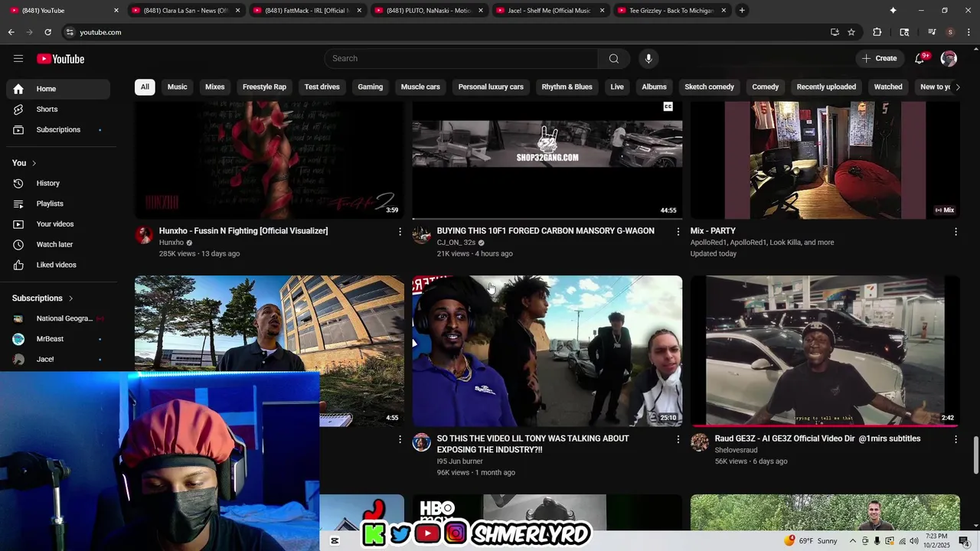980x551 pixels.
Task: Start voice search with the microphone
Action: (x=648, y=59)
